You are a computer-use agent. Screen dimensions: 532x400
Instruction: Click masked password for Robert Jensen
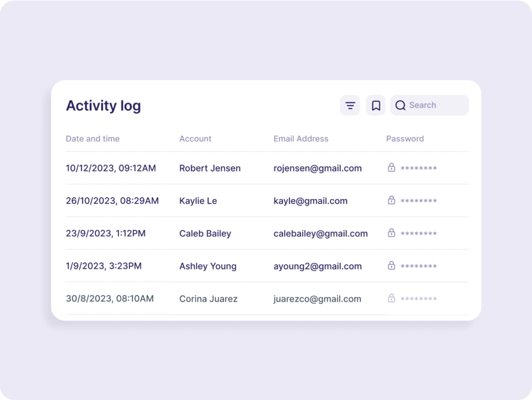[x=419, y=168]
